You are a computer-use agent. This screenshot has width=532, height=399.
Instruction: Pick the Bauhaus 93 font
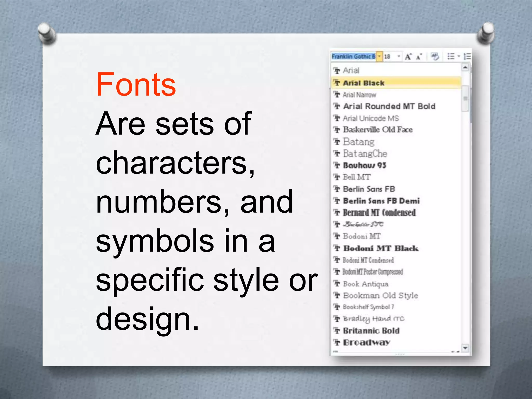396,165
